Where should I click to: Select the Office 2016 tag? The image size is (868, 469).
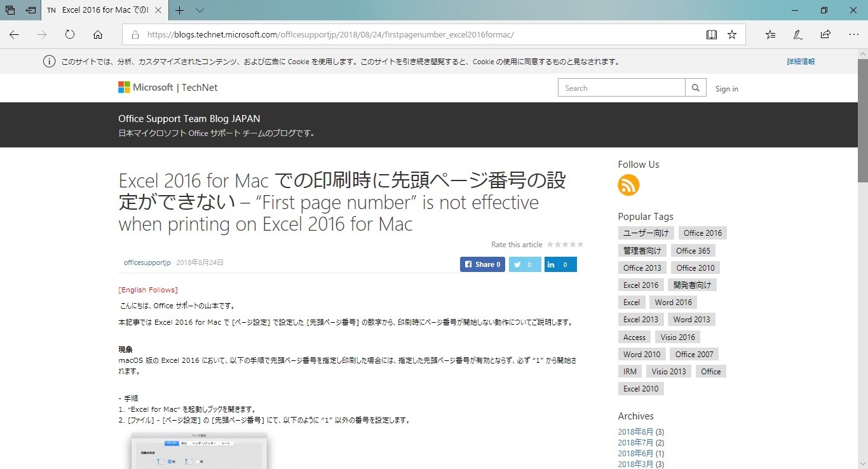(703, 233)
